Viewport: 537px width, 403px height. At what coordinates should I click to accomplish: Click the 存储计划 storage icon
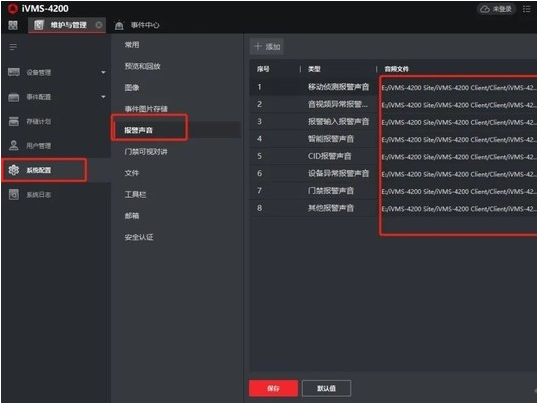tap(14, 121)
